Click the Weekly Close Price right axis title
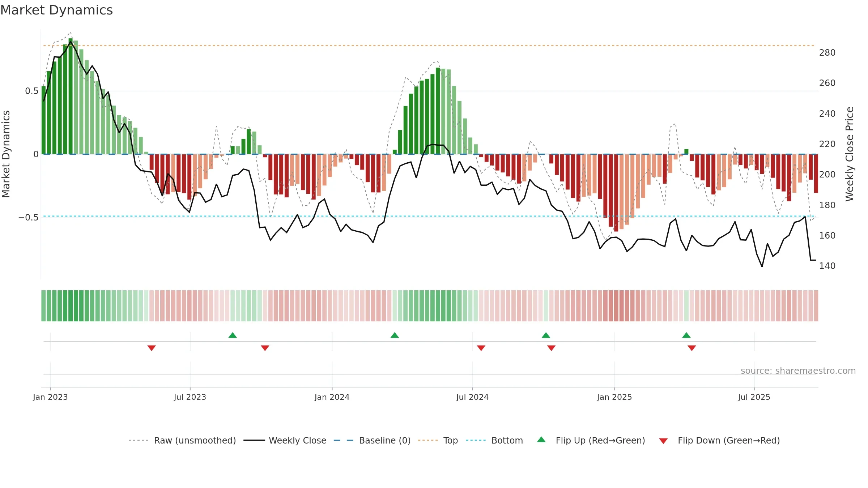Viewport: 868px width, 488px height. click(850, 154)
